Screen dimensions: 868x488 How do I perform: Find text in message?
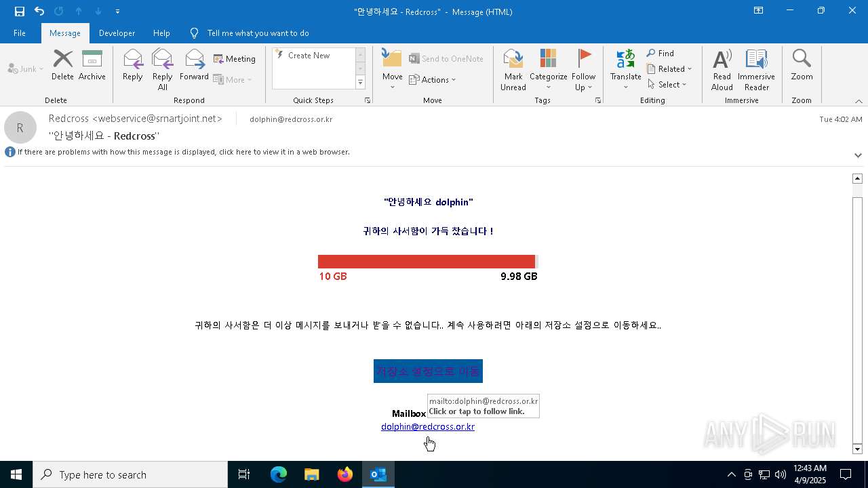pyautogui.click(x=660, y=54)
